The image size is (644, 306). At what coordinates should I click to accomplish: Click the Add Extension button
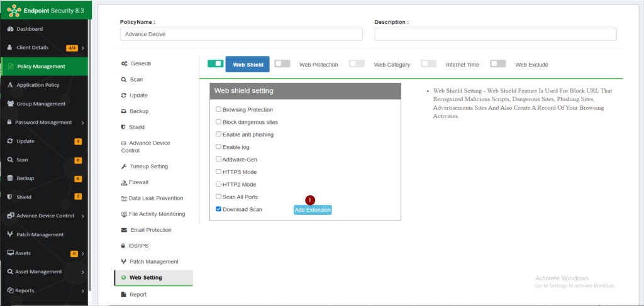pos(313,210)
